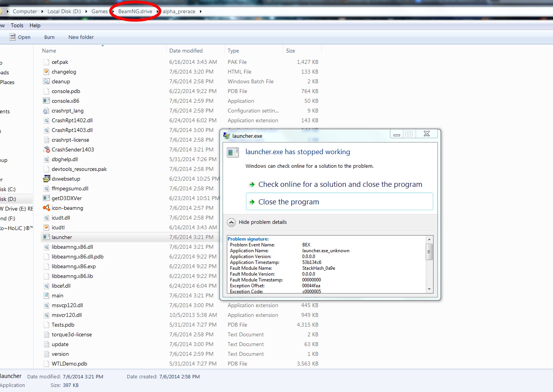Click New folder in the toolbar

coord(81,37)
